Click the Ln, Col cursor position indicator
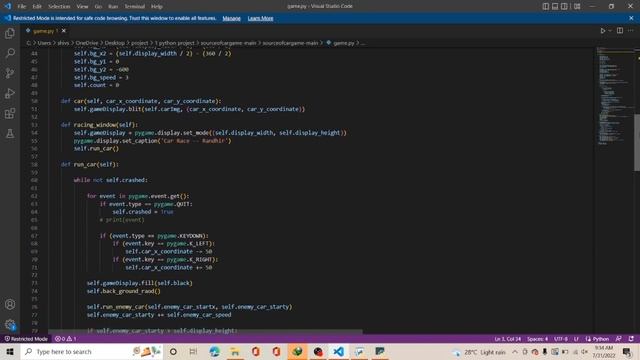 pyautogui.click(x=507, y=339)
